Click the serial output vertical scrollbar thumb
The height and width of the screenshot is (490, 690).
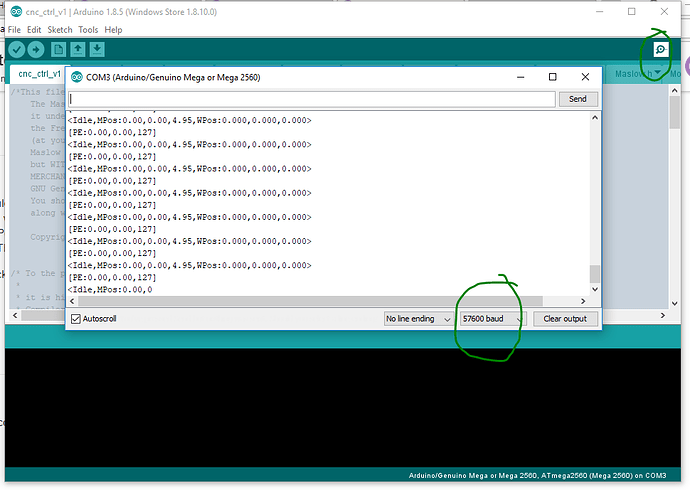pos(595,274)
